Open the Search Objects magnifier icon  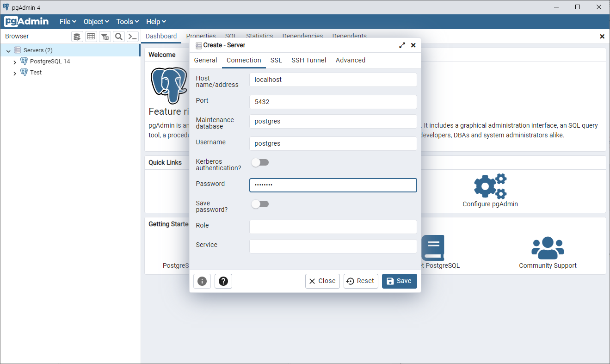tap(119, 37)
